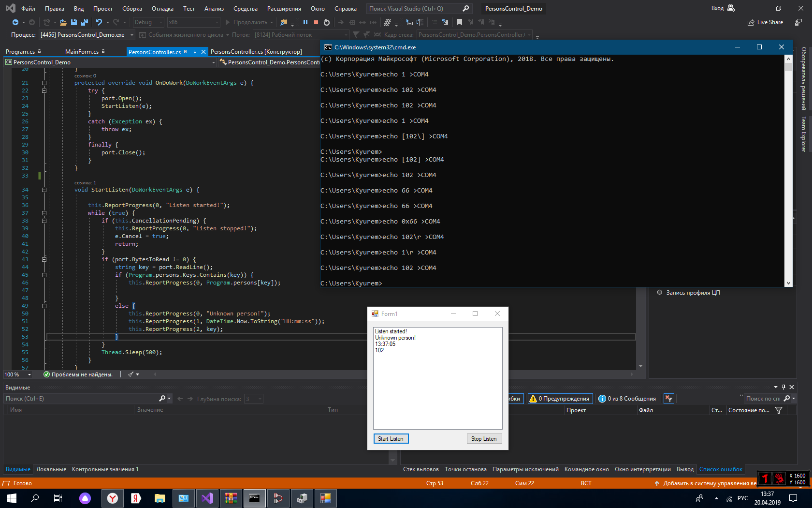Switch to Контрольные значения 1 tab
812x508 pixels.
coord(105,469)
